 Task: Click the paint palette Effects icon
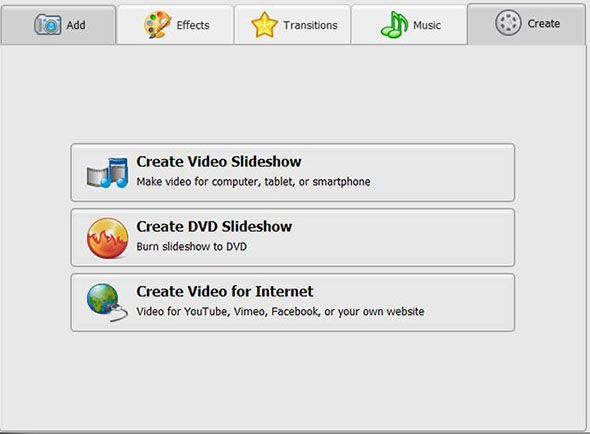157,25
